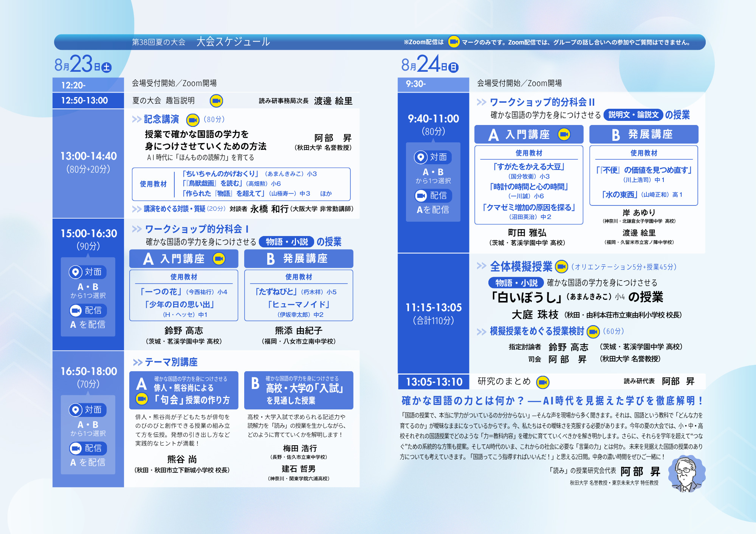Image resolution: width=756 pixels, height=534 pixels.
Task: Click 「ちいちゃんのかげおくり」 in 使用教材
Action: click(220, 174)
